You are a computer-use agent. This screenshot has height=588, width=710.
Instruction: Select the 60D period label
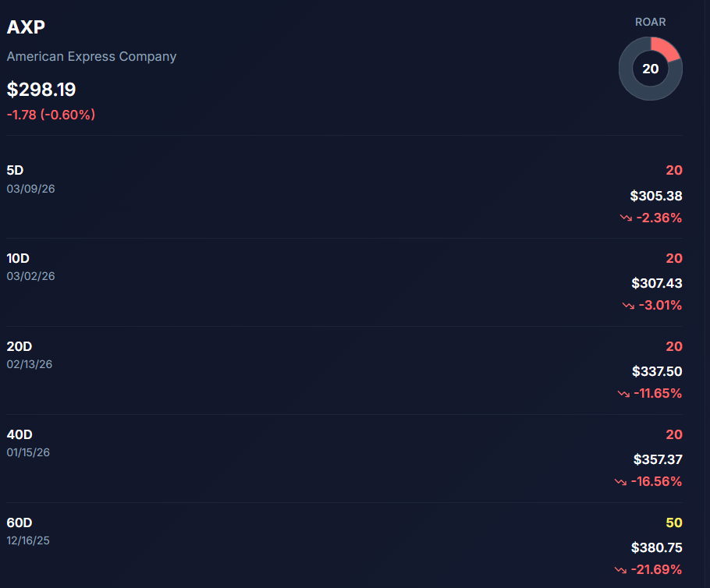coord(20,522)
